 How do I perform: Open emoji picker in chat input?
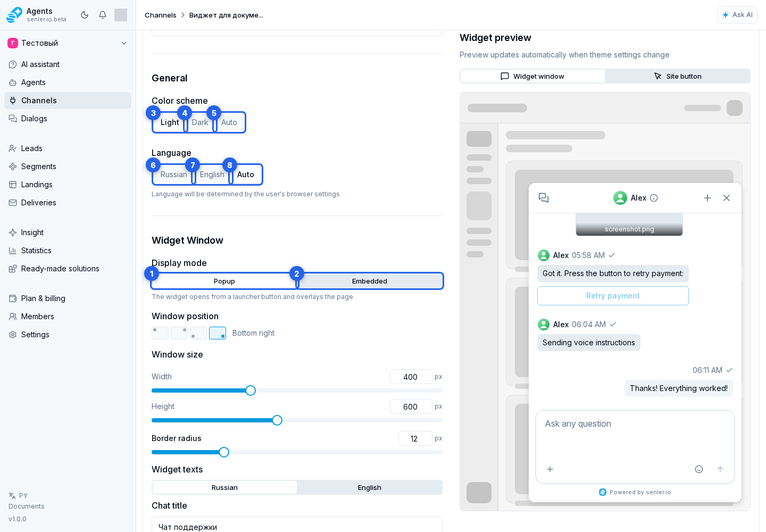click(x=699, y=469)
